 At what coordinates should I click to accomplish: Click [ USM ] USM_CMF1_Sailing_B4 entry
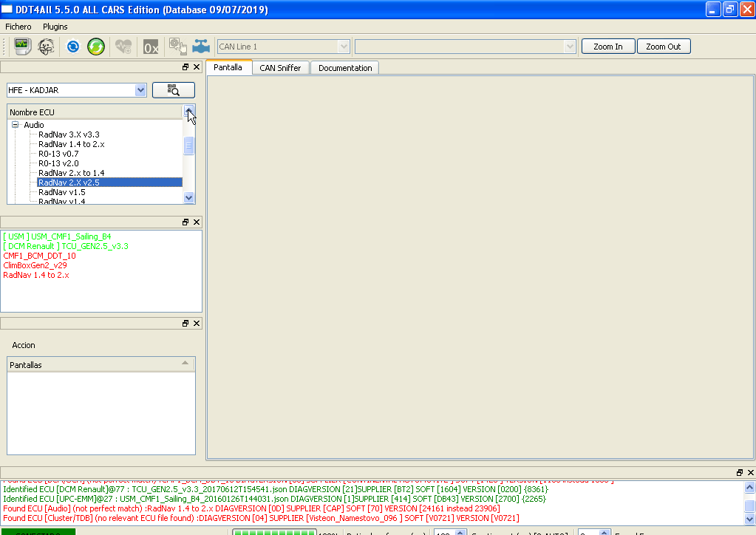click(57, 236)
